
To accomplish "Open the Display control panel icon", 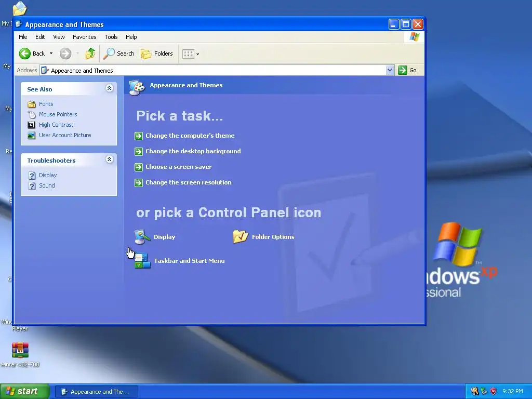I will [x=142, y=237].
